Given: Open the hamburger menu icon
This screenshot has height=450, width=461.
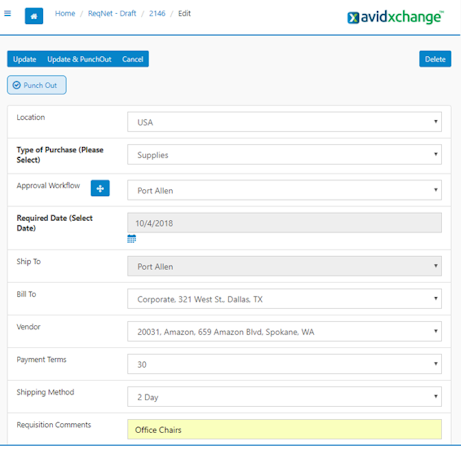Looking at the screenshot, I should tap(7, 13).
